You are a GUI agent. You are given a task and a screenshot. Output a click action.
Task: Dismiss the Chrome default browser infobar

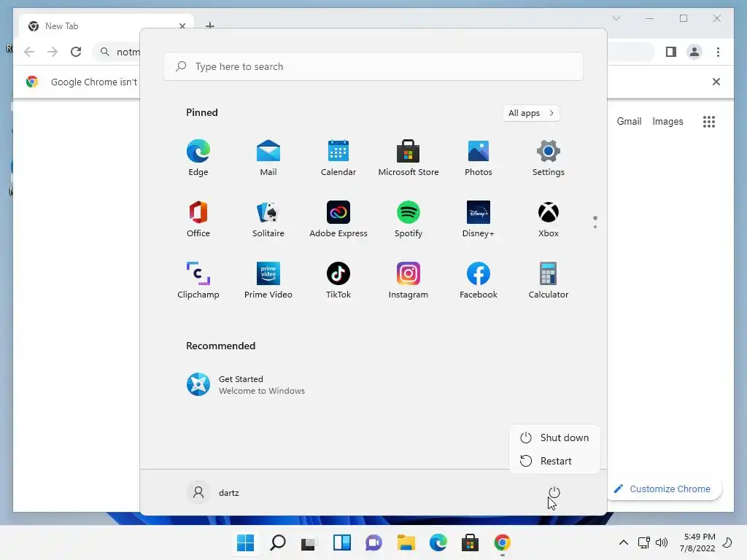click(716, 82)
